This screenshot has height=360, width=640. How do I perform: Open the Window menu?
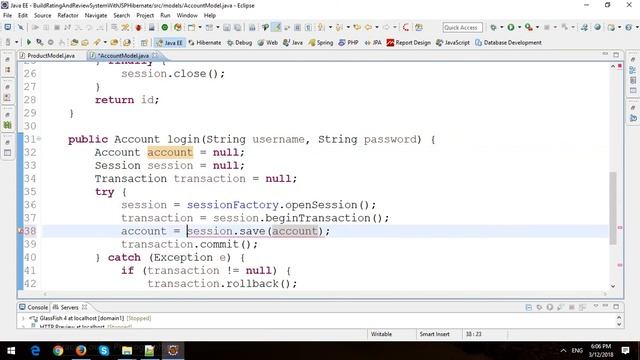point(187,16)
